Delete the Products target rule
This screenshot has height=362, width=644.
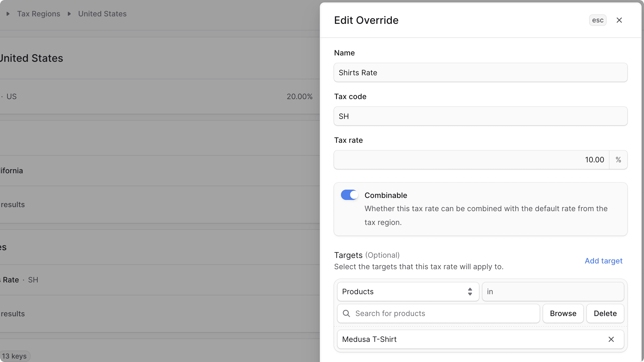coord(605,313)
